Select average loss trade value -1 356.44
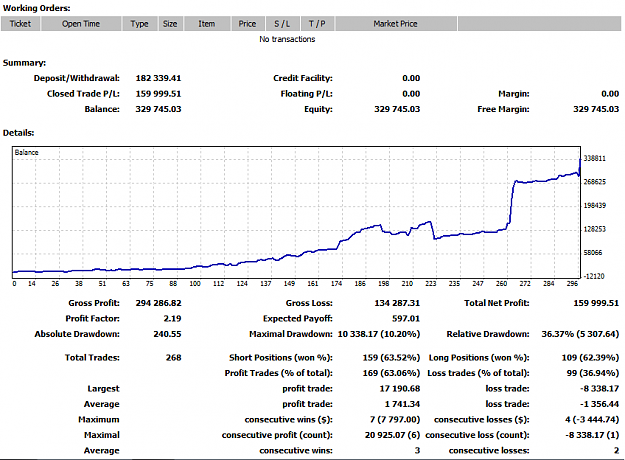The height and width of the screenshot is (460, 625). coord(599,404)
